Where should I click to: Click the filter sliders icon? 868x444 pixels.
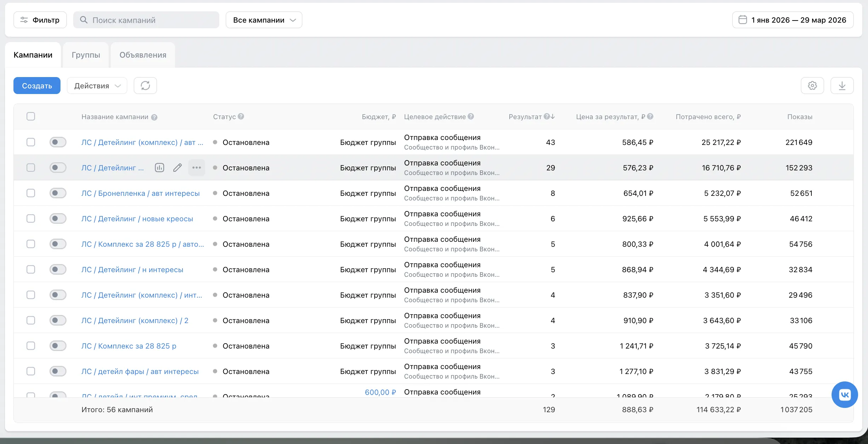pyautogui.click(x=24, y=20)
